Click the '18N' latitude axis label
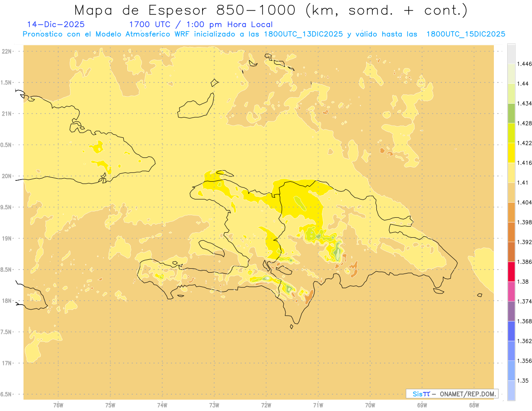 tap(7, 301)
